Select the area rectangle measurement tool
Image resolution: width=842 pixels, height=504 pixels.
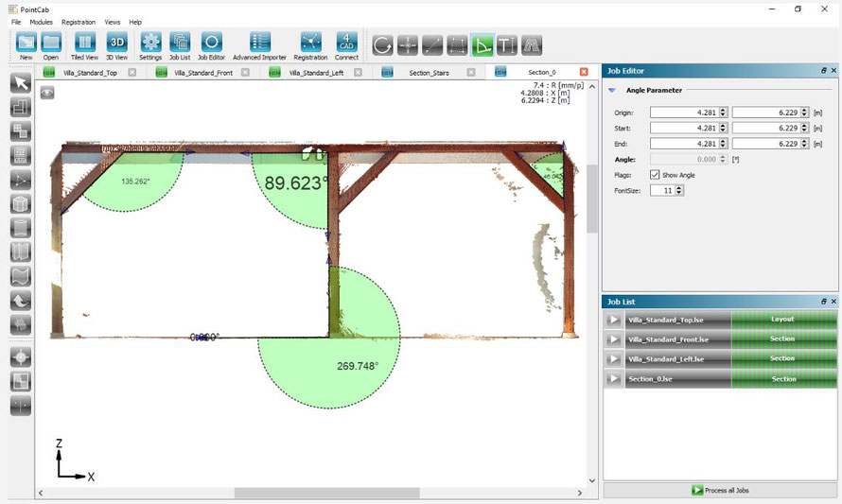tap(457, 45)
